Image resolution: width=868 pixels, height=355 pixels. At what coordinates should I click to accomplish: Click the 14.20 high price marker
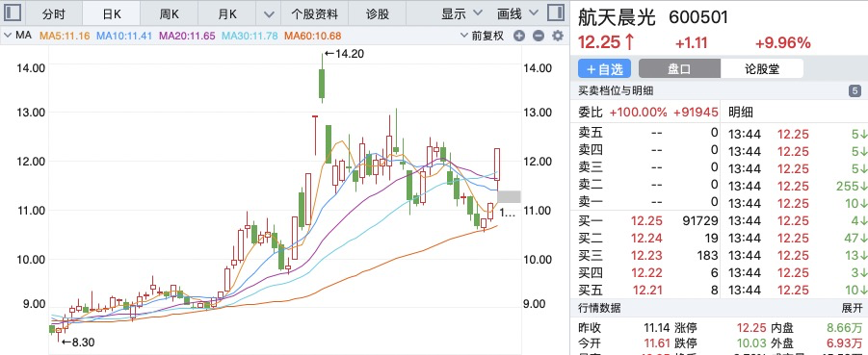pyautogui.click(x=344, y=54)
